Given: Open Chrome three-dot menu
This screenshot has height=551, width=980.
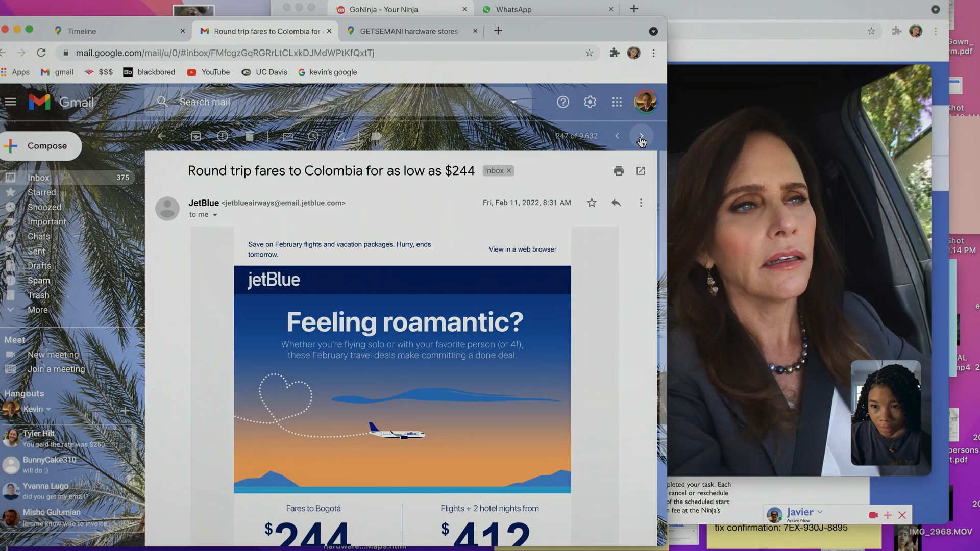Looking at the screenshot, I should pos(653,53).
